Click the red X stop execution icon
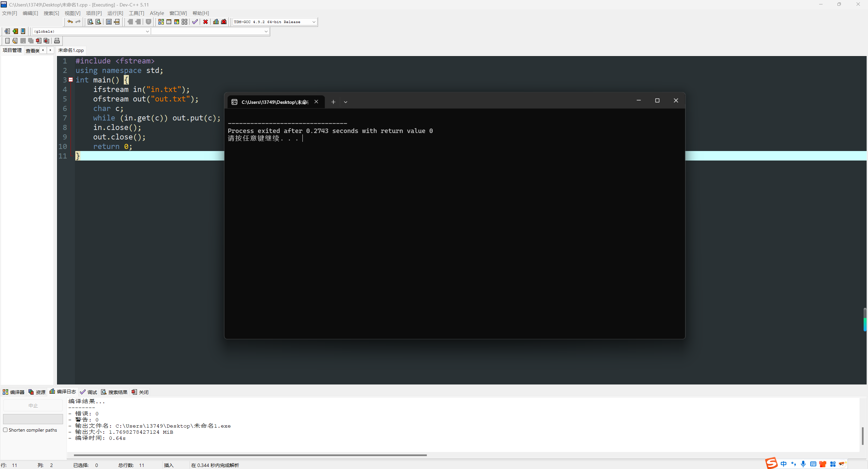The width and height of the screenshot is (868, 469). point(205,22)
